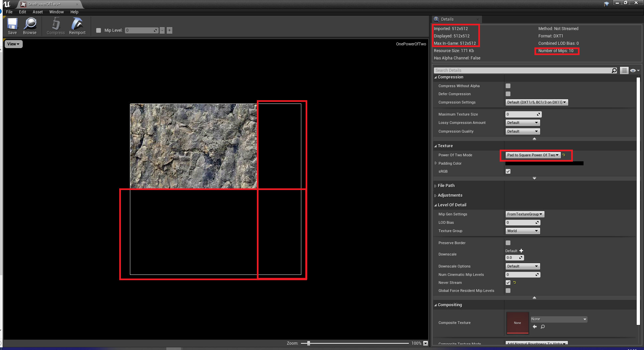Viewport: 644px width, 350px height.
Task: Click Num Cinematic Mip Levels field
Action: click(x=523, y=275)
